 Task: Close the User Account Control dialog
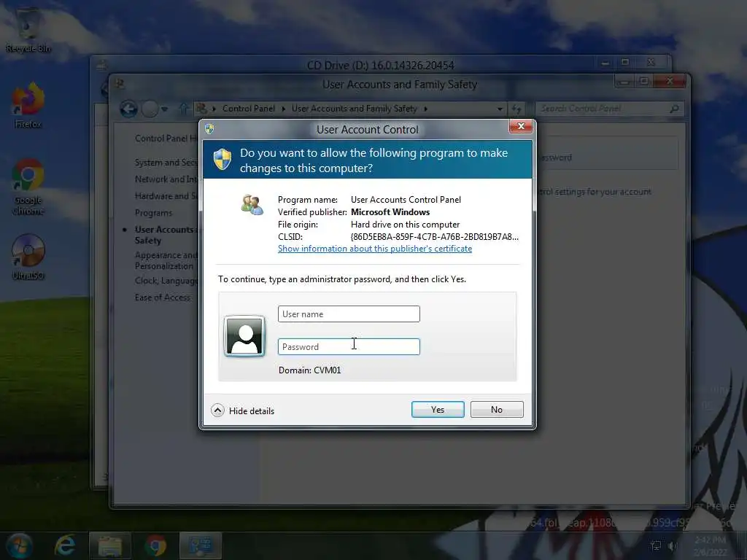click(520, 126)
